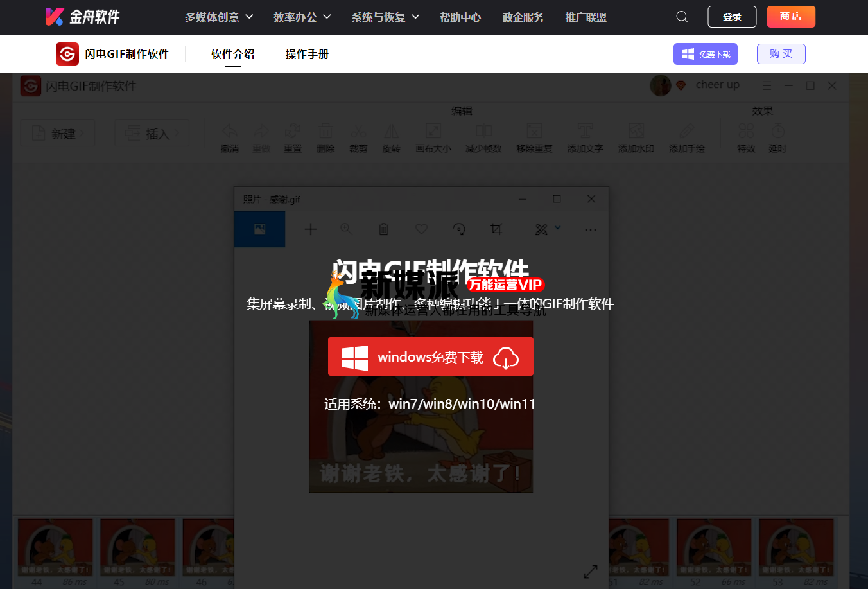Log in with the 登录 button

pos(732,17)
